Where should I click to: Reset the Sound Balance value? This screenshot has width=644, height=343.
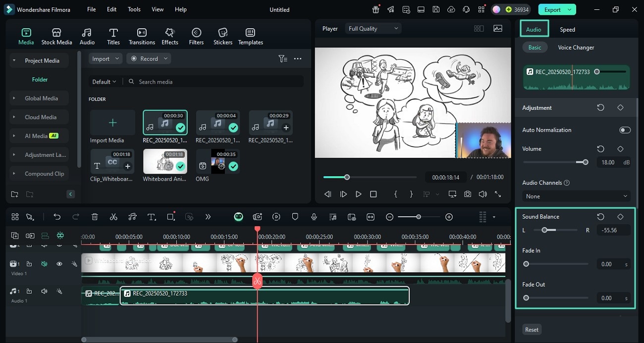(601, 217)
